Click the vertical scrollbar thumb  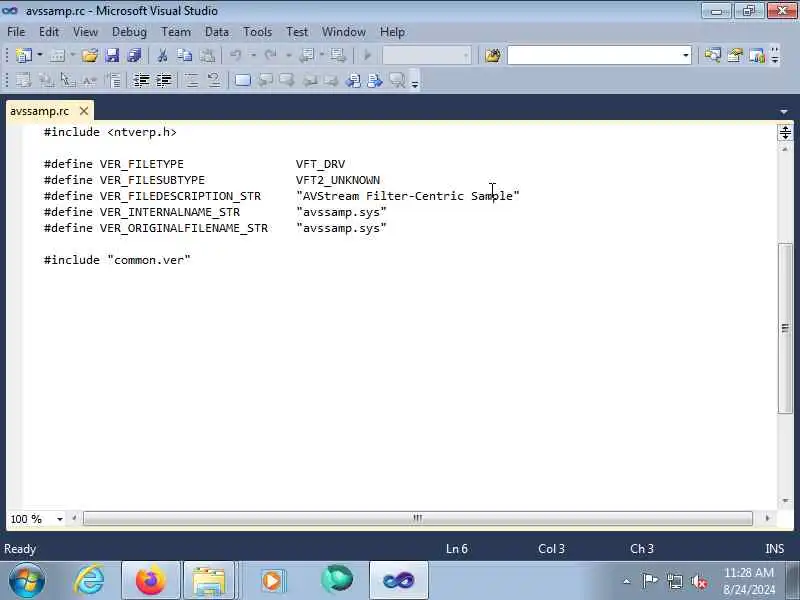tap(785, 328)
